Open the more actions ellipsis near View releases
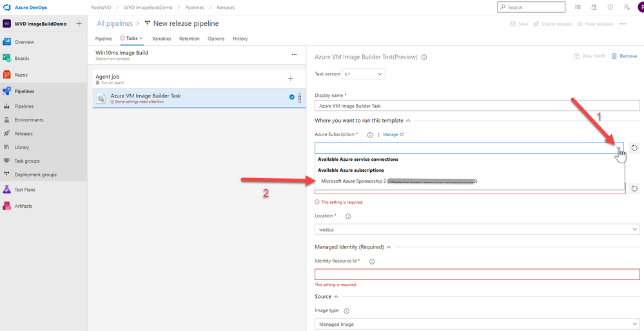 click(x=623, y=24)
